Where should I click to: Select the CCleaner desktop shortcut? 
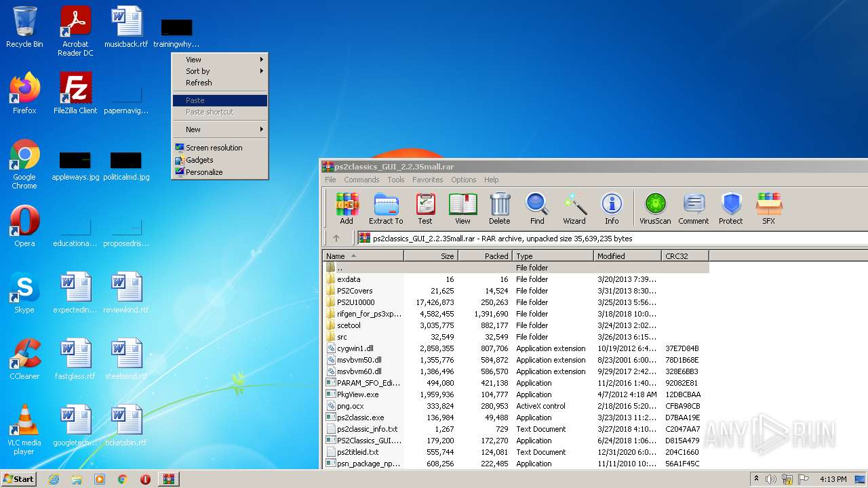[x=24, y=359]
